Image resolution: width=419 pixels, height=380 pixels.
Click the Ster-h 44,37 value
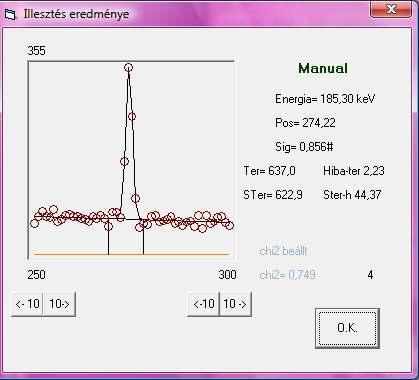click(352, 195)
